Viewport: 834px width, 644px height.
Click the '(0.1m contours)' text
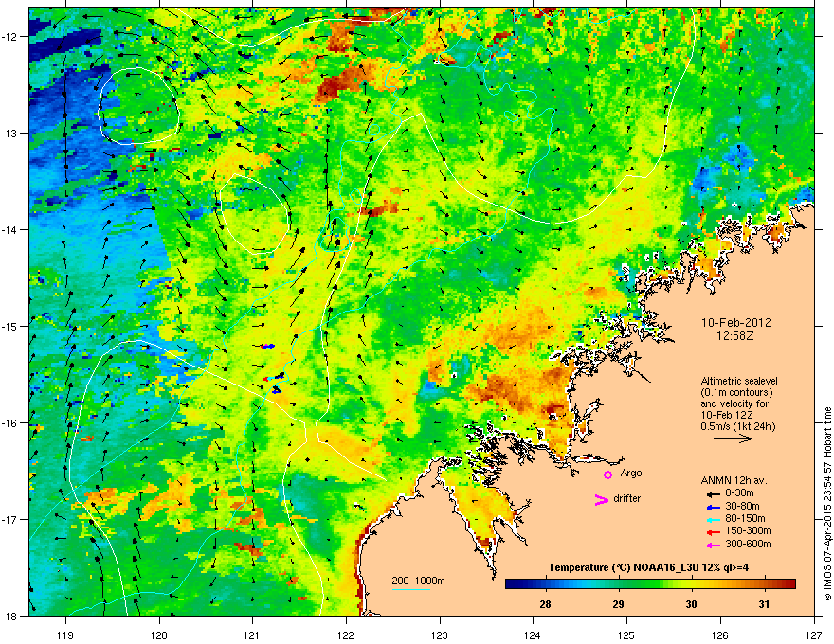[736, 392]
